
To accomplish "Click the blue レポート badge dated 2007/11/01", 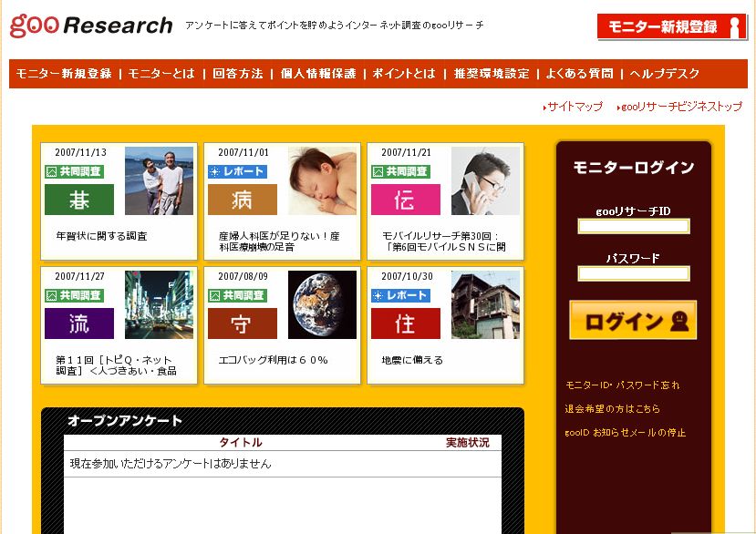I will (237, 171).
